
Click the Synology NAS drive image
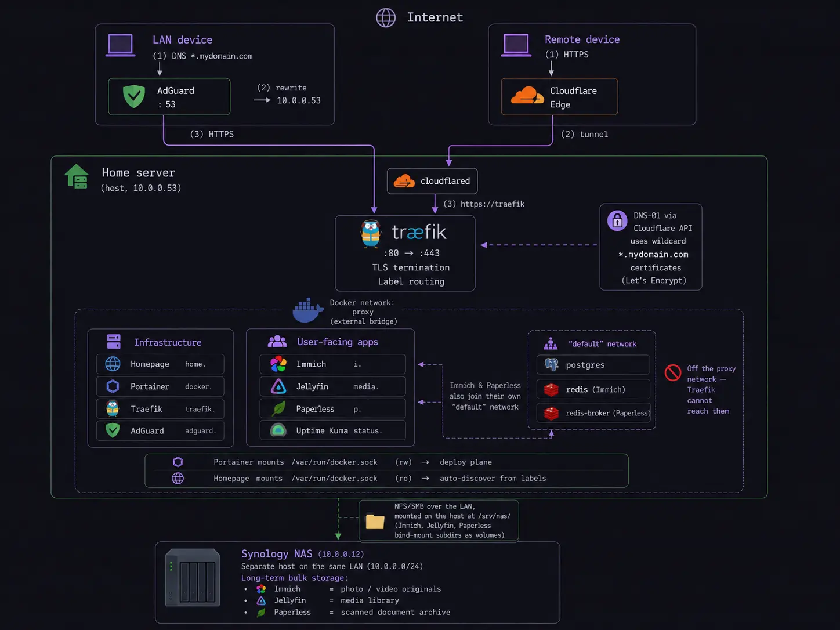coord(193,578)
